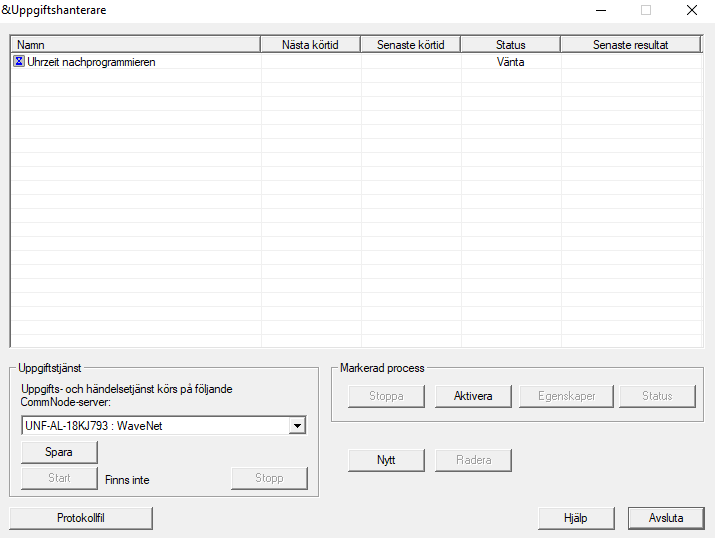Screen dimensions: 715x538
Task: Sort by Nästa körtid column header
Action: (x=311, y=45)
